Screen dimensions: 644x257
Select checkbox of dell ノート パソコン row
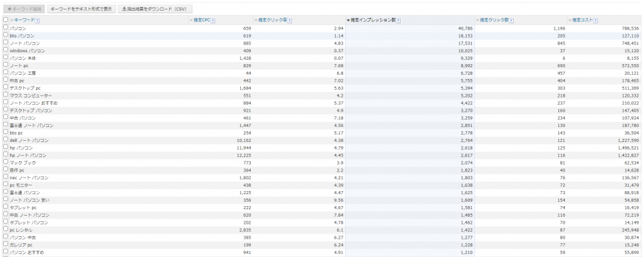(x=5, y=139)
